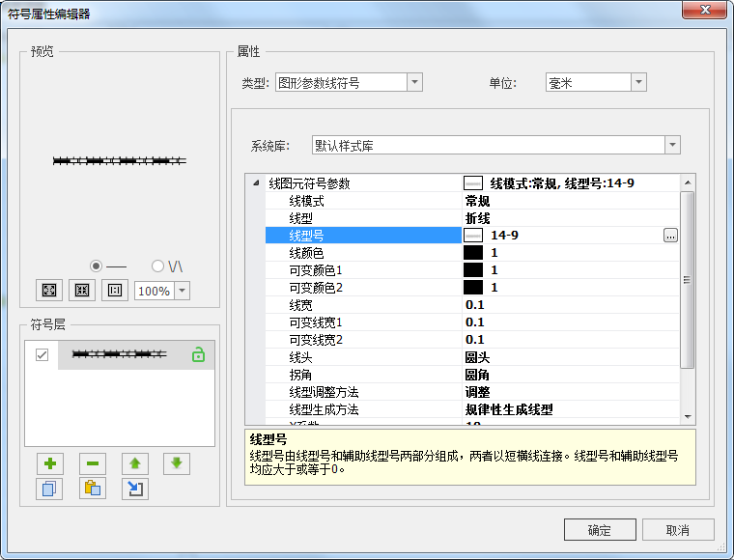The height and width of the screenshot is (560, 734).
Task: Click the 1:1 actual size preview icon
Action: tap(115, 290)
